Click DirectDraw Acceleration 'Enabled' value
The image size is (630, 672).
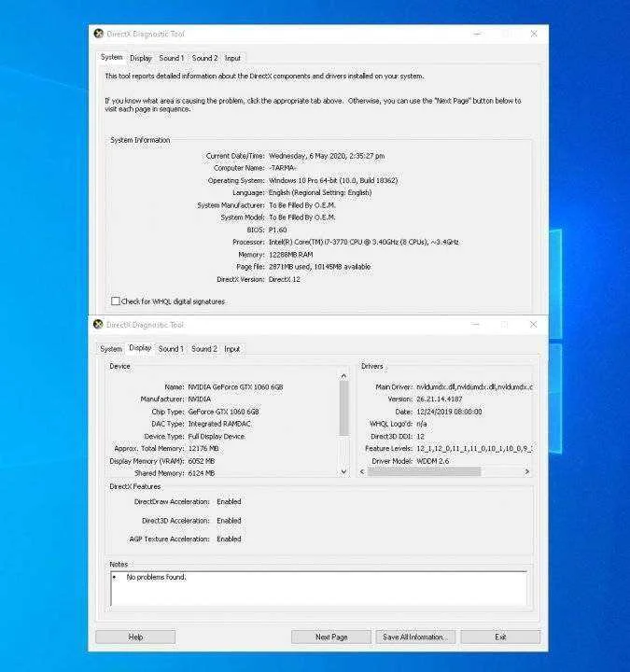[229, 501]
